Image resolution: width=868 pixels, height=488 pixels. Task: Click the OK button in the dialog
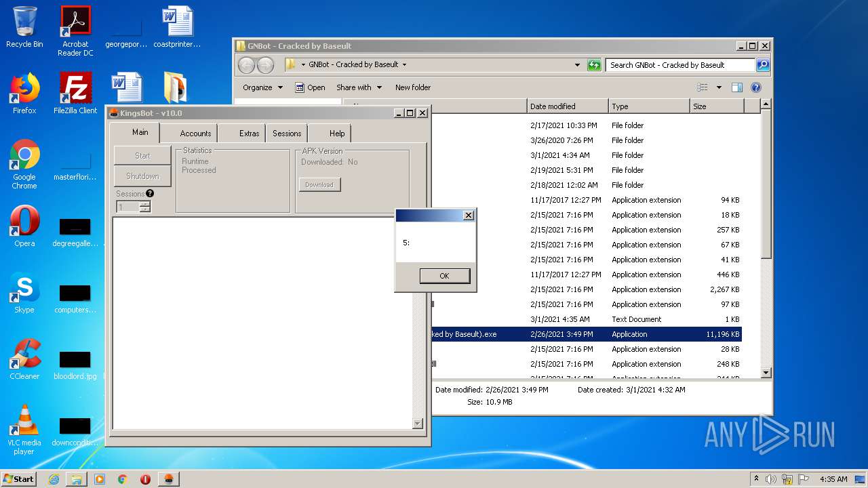444,276
